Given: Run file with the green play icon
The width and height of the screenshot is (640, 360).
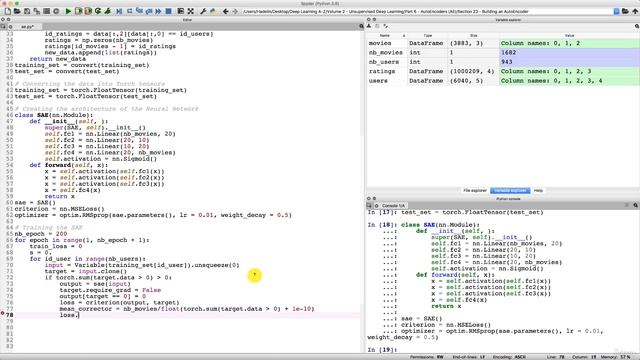Looking at the screenshot, I should pyautogui.click(x=68, y=11).
